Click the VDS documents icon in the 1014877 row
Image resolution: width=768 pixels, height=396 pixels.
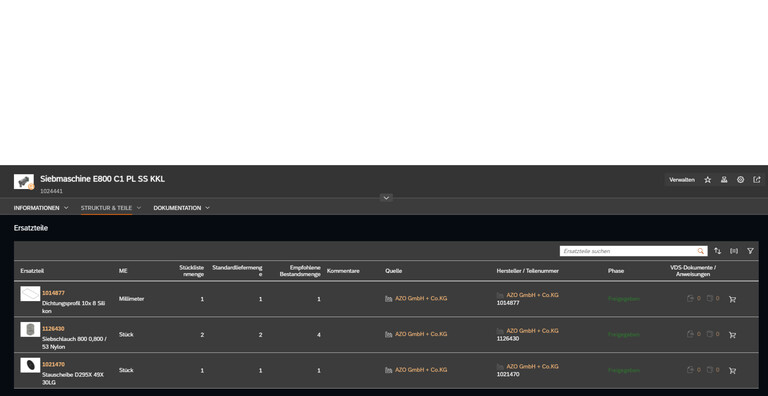(x=691, y=298)
